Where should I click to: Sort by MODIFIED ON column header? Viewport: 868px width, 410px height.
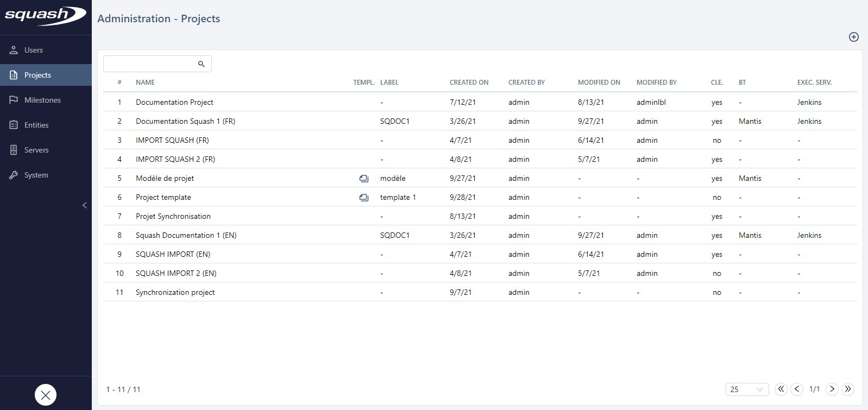point(599,83)
